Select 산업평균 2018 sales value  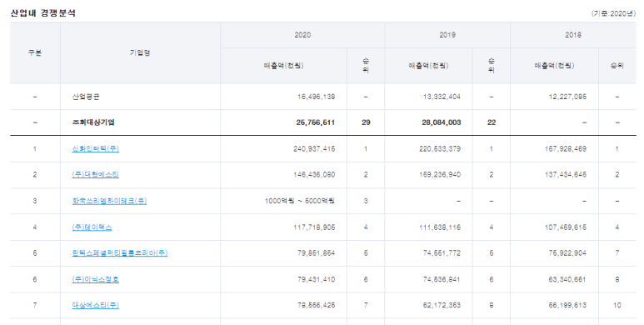[567, 97]
